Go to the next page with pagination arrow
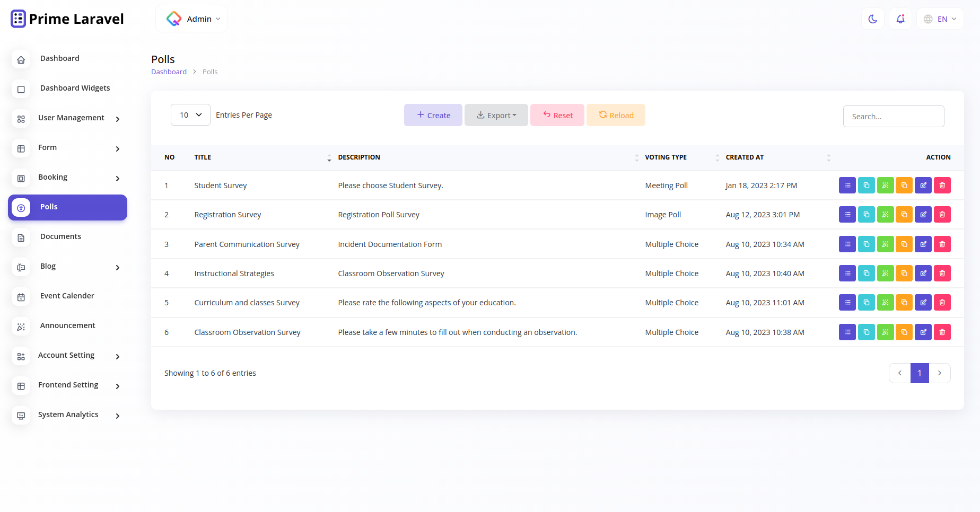Viewport: 980px width, 512px height. tap(940, 373)
